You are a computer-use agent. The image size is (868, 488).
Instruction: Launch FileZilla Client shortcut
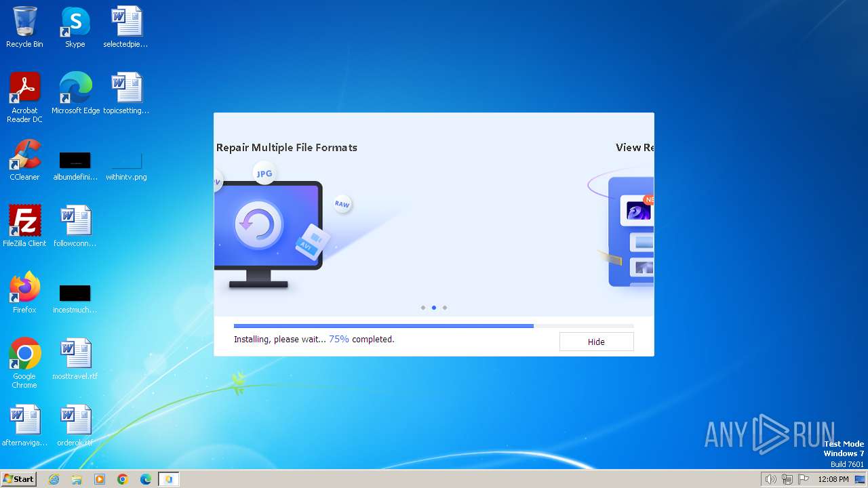(24, 226)
